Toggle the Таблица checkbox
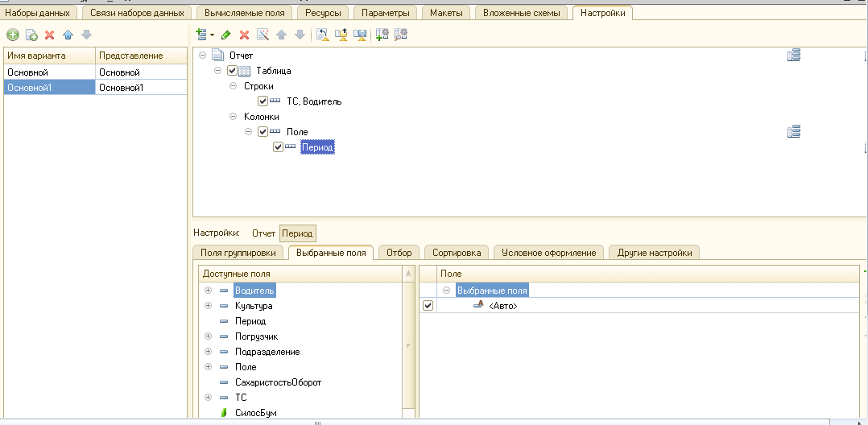 click(x=232, y=71)
